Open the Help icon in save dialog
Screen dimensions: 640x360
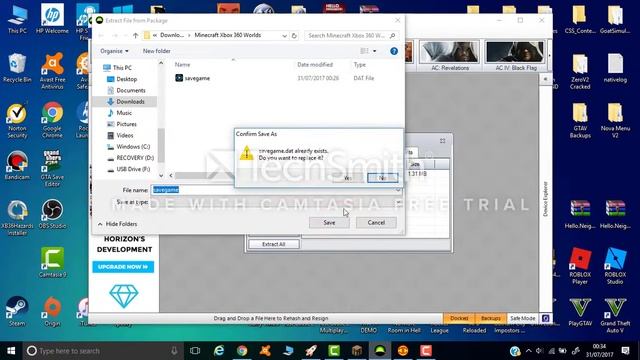(394, 51)
